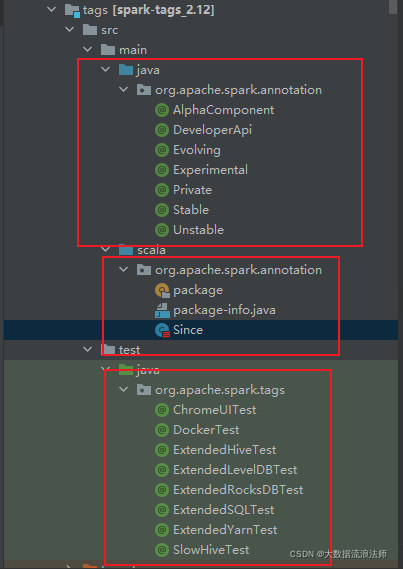The image size is (403, 569).
Task: Collapse the src folder
Action: (x=70, y=30)
